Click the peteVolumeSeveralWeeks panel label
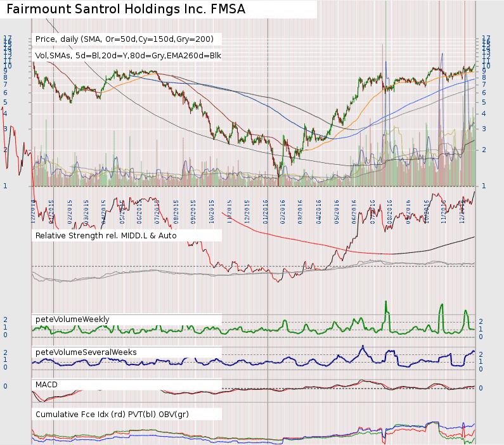This screenshot has width=504, height=445. point(86,352)
